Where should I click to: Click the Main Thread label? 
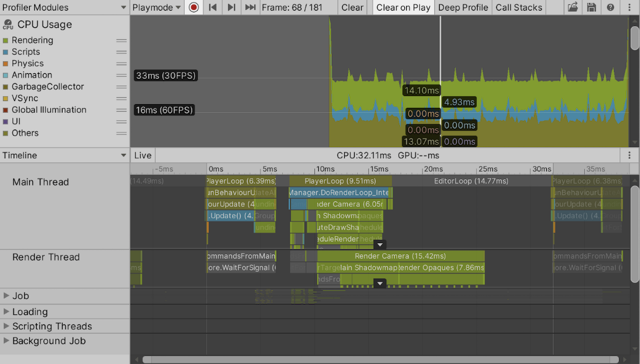point(40,182)
